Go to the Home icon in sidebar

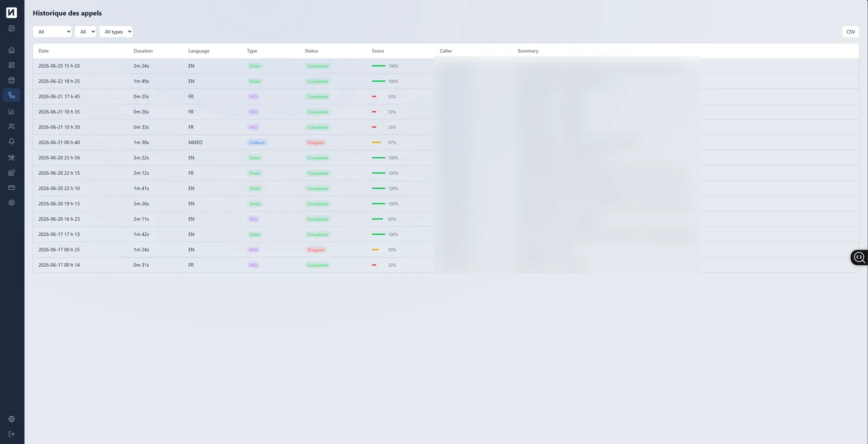pyautogui.click(x=11, y=50)
